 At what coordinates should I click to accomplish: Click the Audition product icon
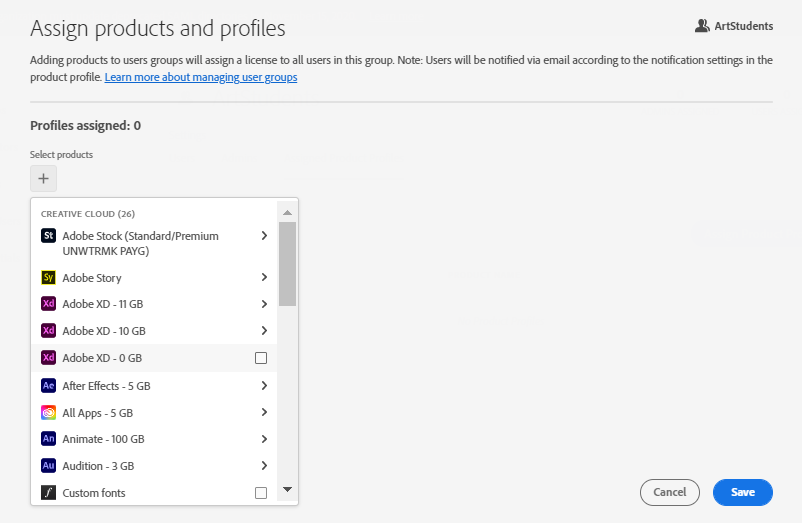[48, 466]
